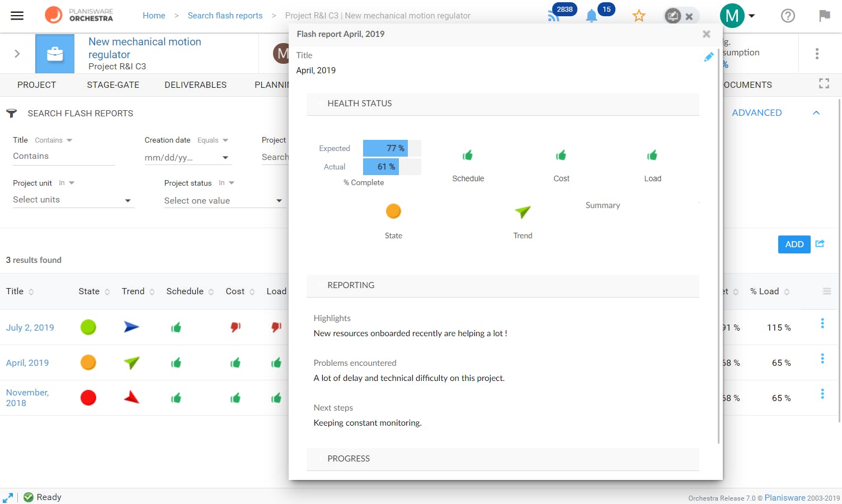Open the user avatar M dropdown

click(x=737, y=16)
